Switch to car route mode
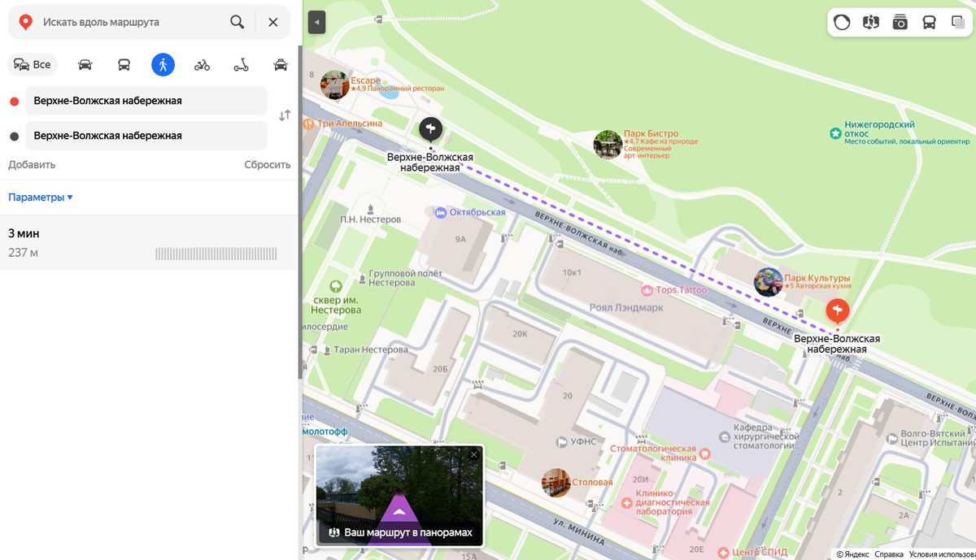The width and height of the screenshot is (976, 560). [85, 65]
